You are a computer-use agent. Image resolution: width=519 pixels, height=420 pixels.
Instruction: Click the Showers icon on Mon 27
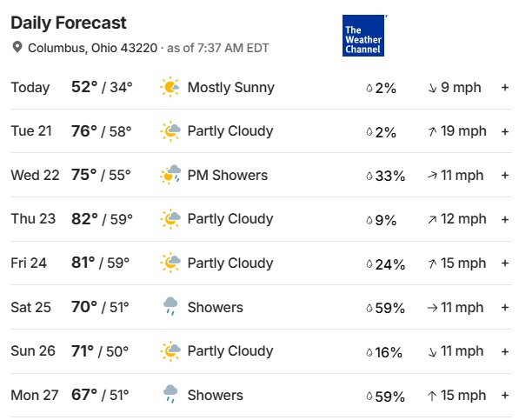tap(170, 394)
